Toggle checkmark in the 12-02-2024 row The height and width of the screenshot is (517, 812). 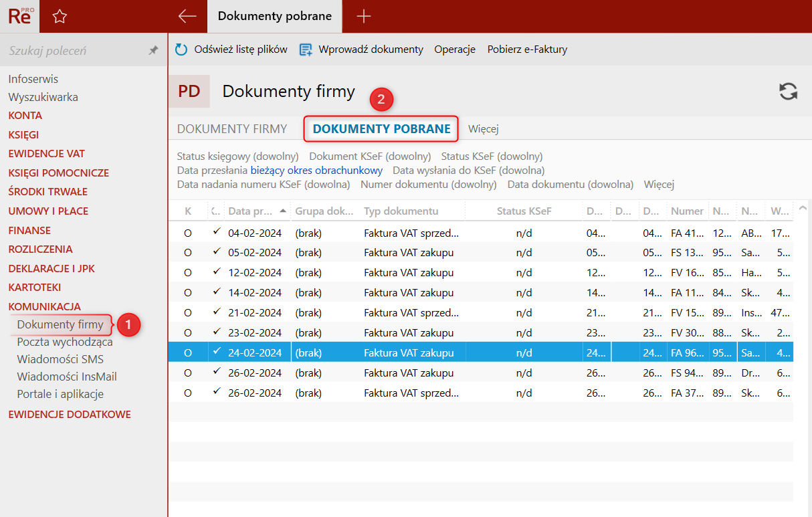(215, 272)
